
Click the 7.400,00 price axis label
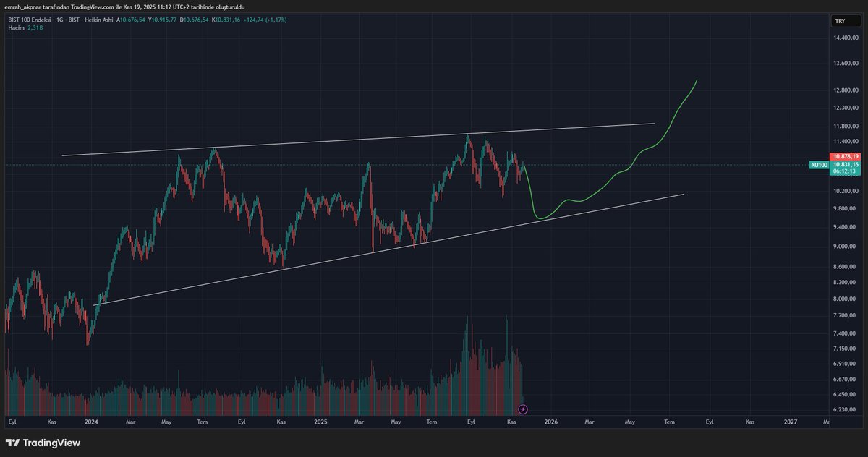[x=845, y=333]
